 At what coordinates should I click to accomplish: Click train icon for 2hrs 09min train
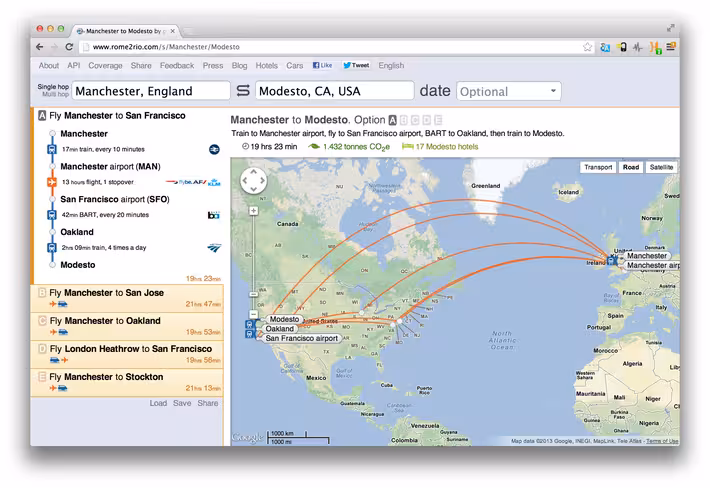(52, 248)
